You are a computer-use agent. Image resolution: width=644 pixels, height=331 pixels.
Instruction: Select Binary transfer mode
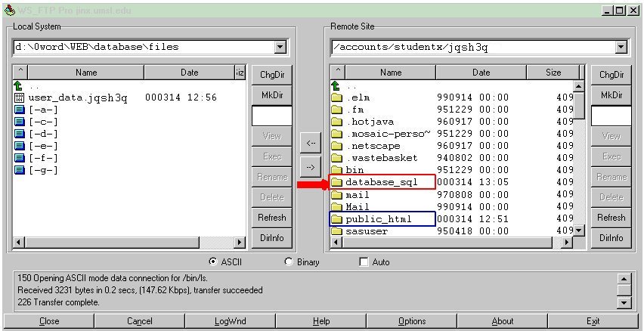pyautogui.click(x=289, y=261)
